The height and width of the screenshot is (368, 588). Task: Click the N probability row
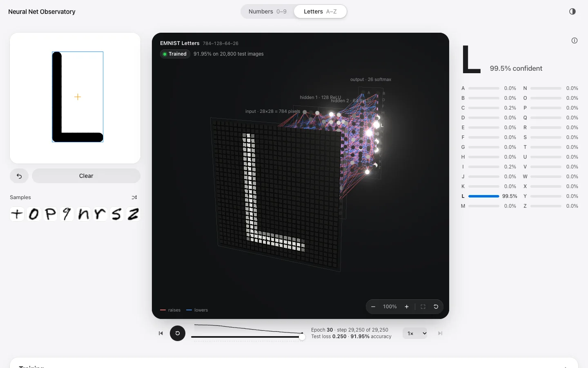click(x=551, y=88)
